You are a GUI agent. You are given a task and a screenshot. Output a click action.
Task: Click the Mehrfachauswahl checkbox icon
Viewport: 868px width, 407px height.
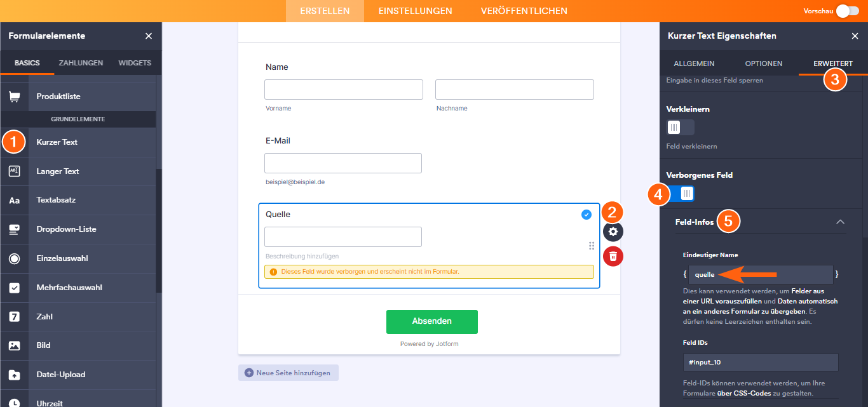[14, 288]
